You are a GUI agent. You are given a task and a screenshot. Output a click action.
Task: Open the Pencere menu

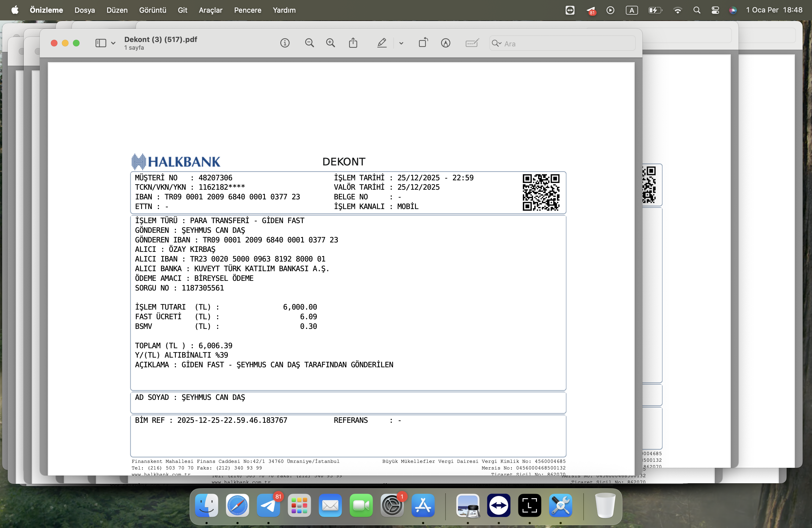point(248,10)
